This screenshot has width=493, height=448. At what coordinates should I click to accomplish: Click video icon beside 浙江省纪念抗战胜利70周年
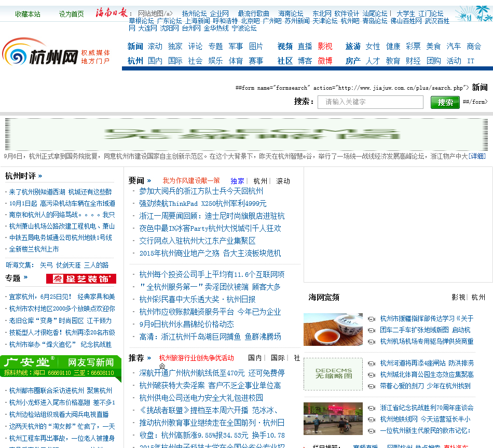click(x=372, y=408)
